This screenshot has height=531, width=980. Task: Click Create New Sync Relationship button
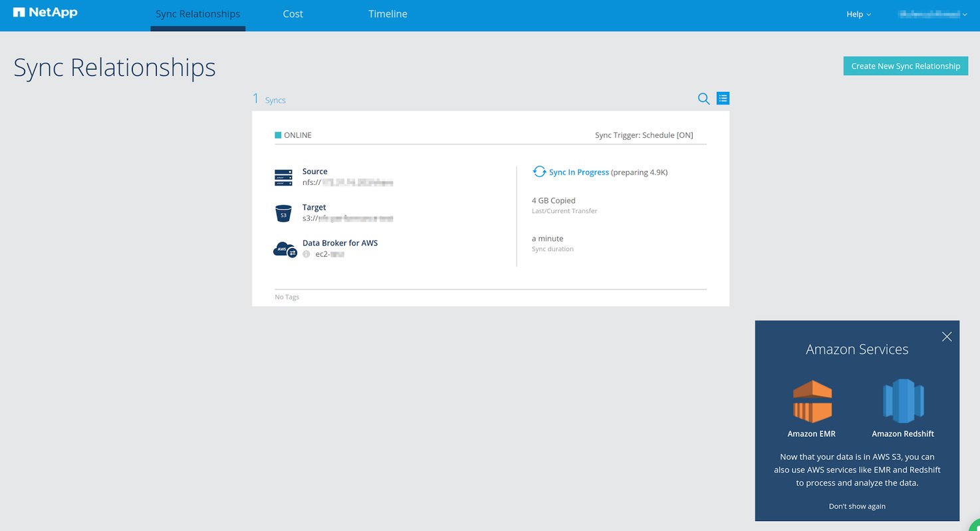(906, 66)
